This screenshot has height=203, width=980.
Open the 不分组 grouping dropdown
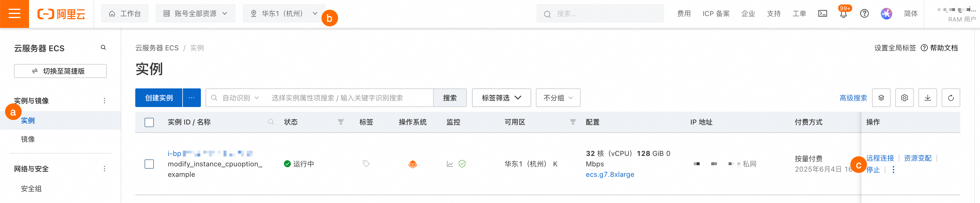point(558,98)
